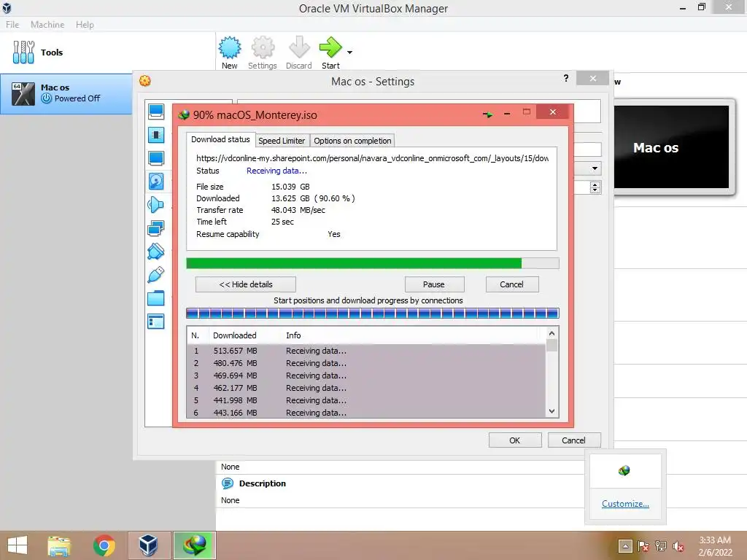Click the taskbar clock showing 3:33 AM
The height and width of the screenshot is (560, 747).
(x=715, y=546)
